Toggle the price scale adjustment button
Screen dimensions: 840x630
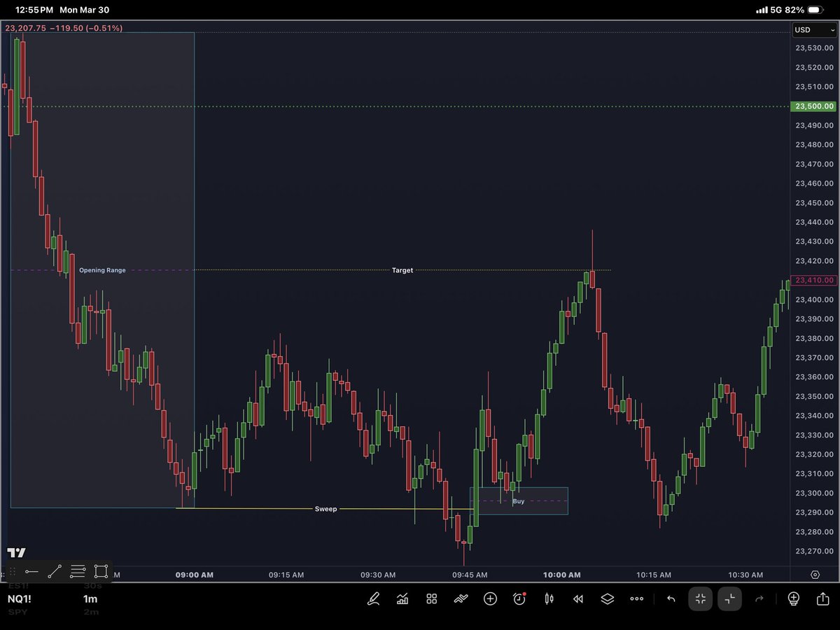(x=729, y=599)
